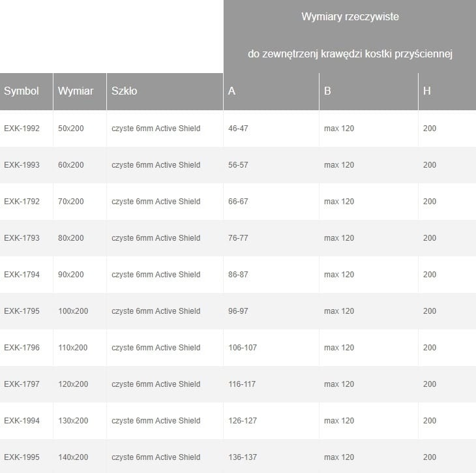The width and height of the screenshot is (476, 473).
Task: Click the 116-117 value in column A
Action: [x=243, y=384]
